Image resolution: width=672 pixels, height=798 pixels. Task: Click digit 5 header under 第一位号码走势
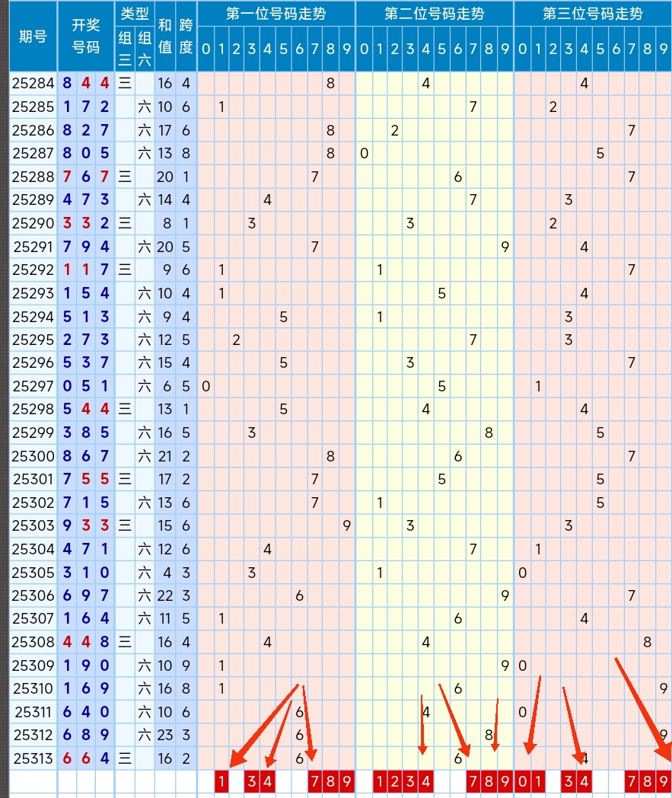point(283,49)
